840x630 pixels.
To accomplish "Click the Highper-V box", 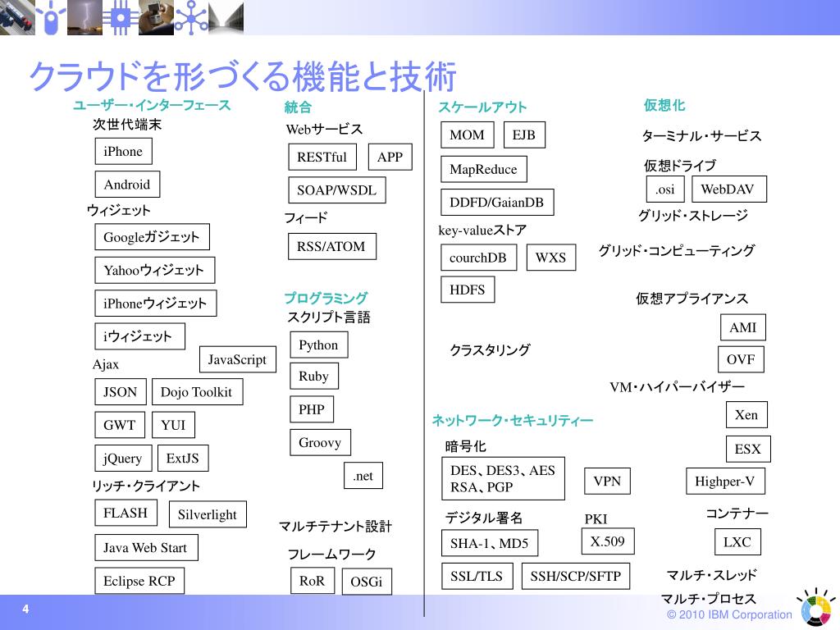I will tap(725, 481).
